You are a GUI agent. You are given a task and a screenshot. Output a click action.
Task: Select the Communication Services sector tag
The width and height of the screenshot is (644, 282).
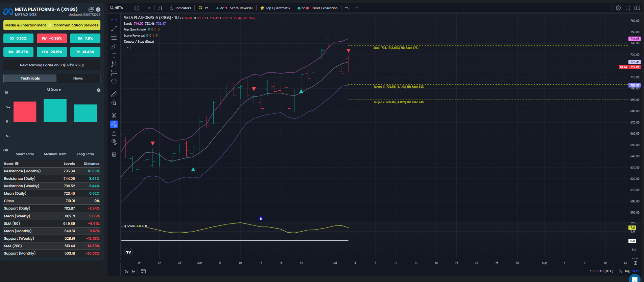click(76, 25)
